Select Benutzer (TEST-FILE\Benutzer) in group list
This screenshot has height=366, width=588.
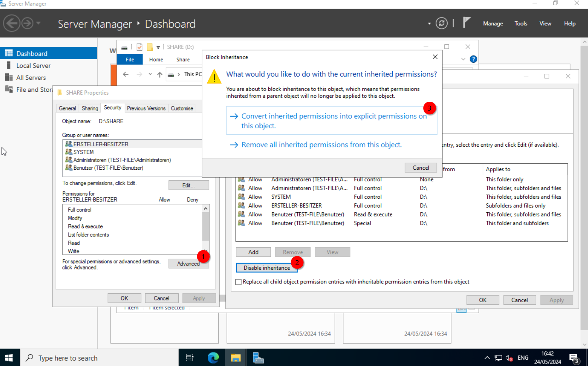point(132,168)
